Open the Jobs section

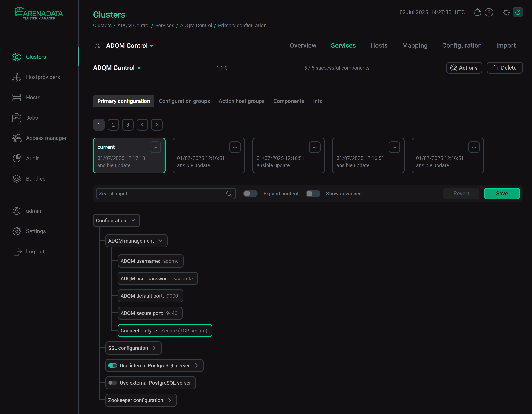(32, 117)
